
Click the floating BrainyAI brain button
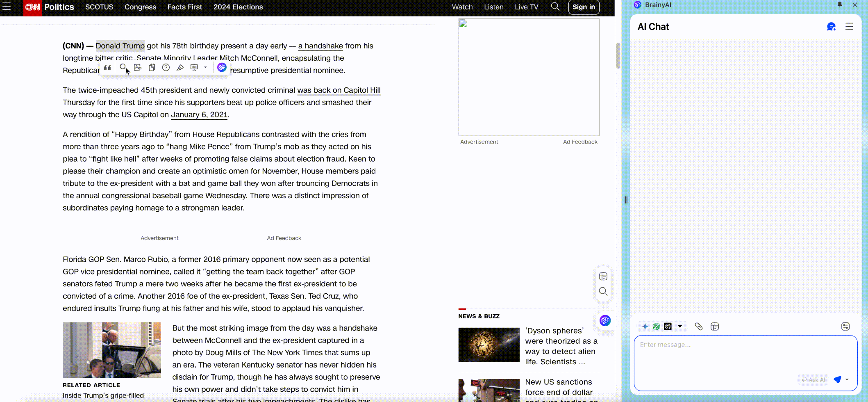(605, 320)
